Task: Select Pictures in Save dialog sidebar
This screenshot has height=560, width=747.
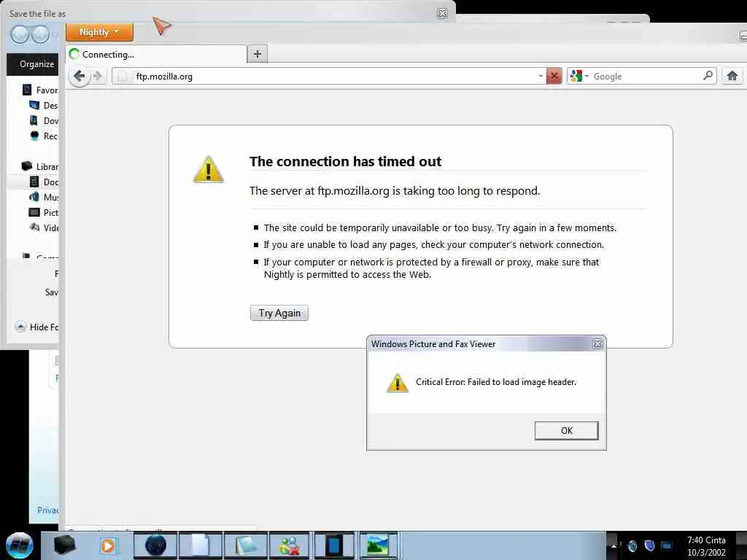Action: click(44, 212)
